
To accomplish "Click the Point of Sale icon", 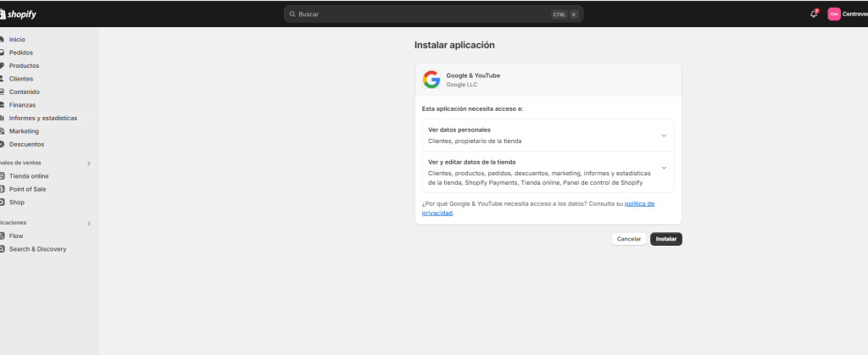I will tap(3, 189).
